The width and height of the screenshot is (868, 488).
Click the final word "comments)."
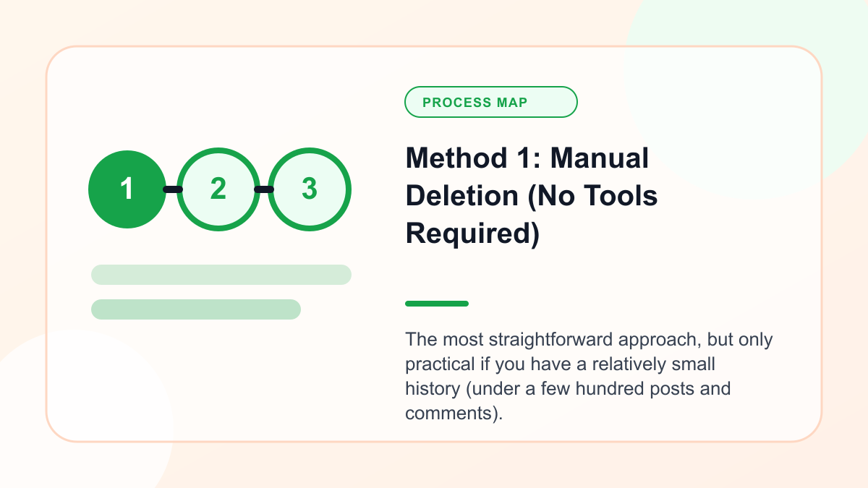[454, 414]
